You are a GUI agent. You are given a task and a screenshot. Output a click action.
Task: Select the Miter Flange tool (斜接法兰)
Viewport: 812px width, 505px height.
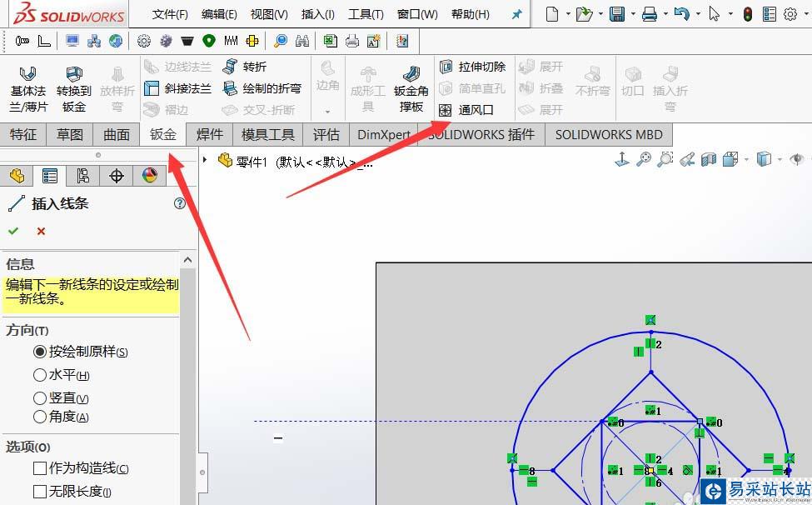tap(177, 88)
